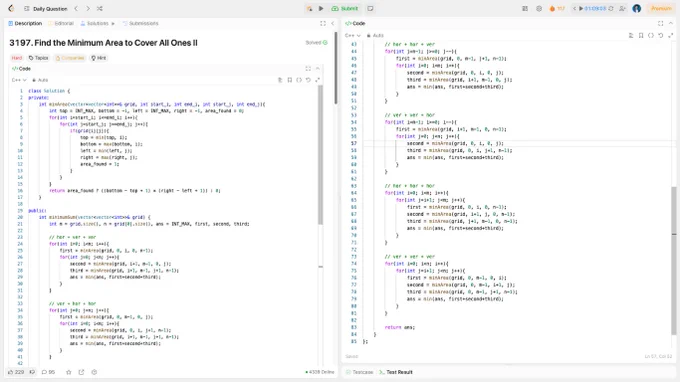Open the profile avatar menu
This screenshot has width=680, height=382.
tap(637, 9)
